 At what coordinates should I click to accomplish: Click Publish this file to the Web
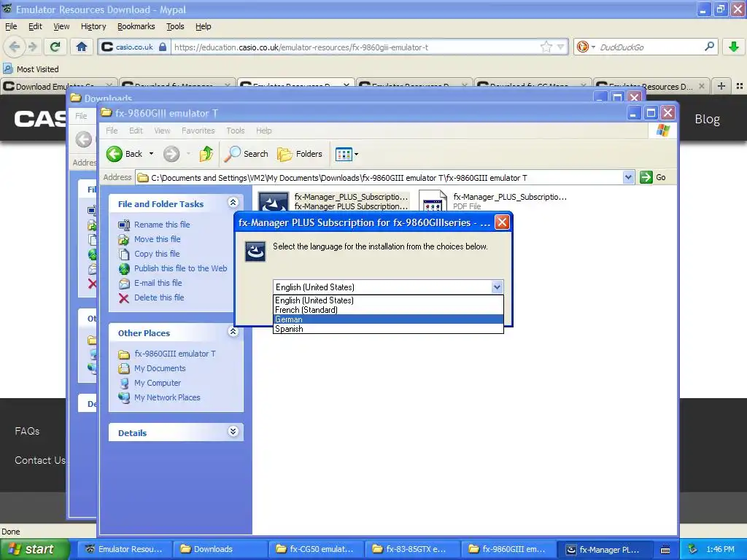(x=181, y=268)
